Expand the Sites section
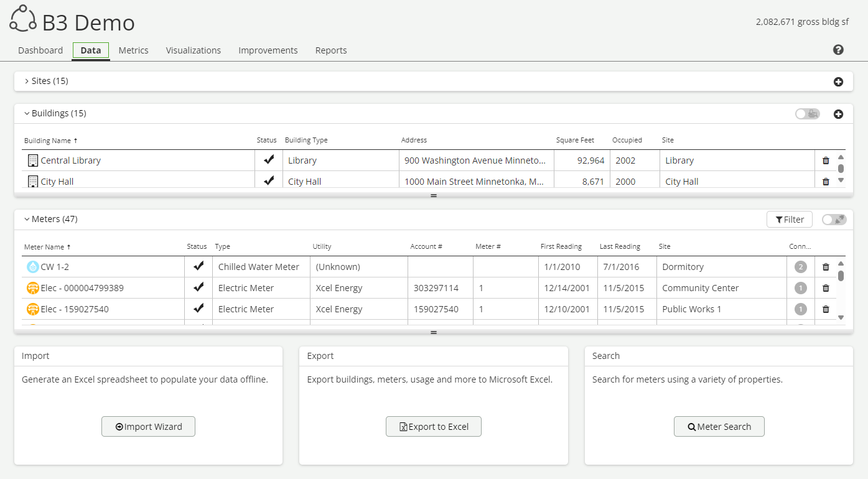This screenshot has height=479, width=868. click(x=27, y=81)
